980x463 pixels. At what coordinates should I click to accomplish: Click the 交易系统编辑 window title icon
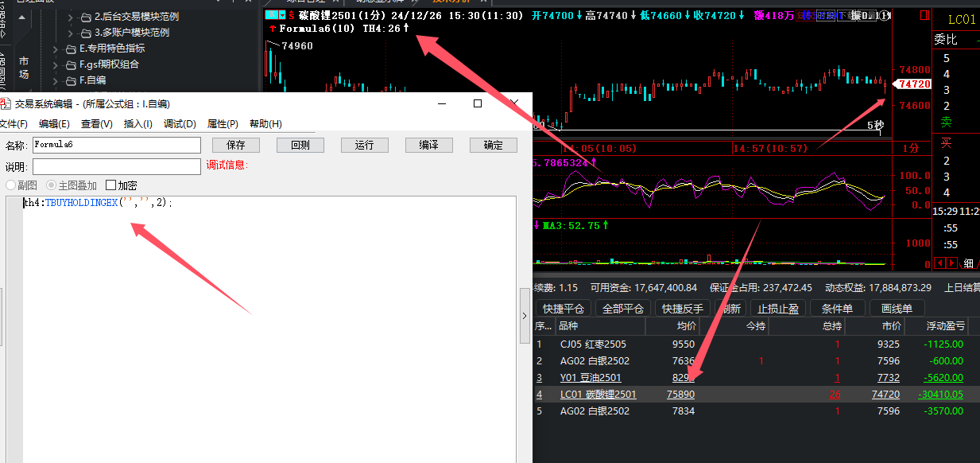tap(6, 103)
